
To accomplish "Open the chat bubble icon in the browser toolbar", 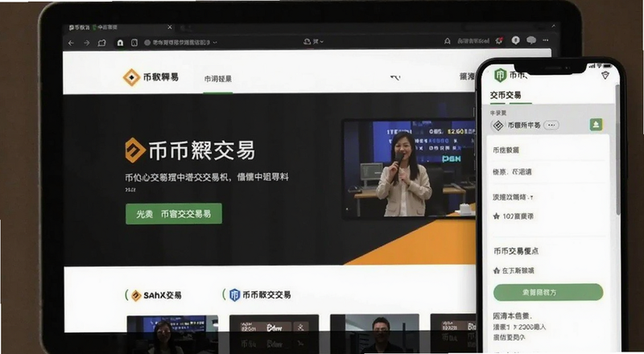I will pyautogui.click(x=531, y=40).
